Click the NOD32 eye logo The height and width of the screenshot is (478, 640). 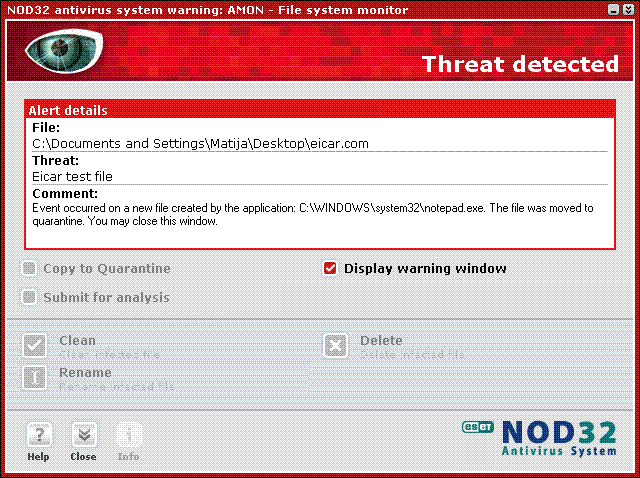pos(64,51)
